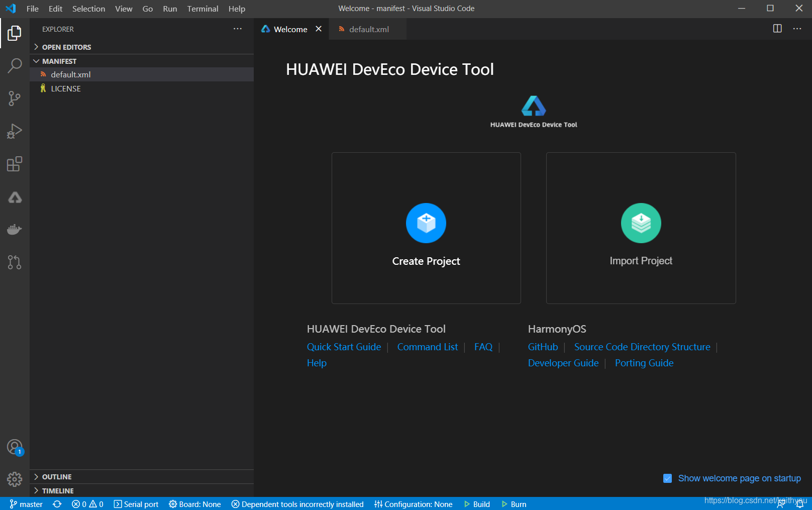Toggle Show welcome page on startup checkbox

coord(667,478)
